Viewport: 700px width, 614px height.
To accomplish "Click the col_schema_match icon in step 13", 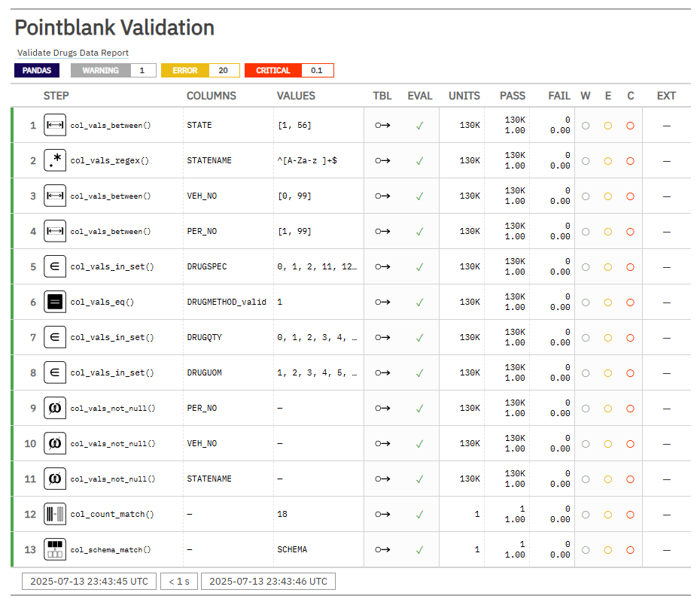I will tap(55, 549).
